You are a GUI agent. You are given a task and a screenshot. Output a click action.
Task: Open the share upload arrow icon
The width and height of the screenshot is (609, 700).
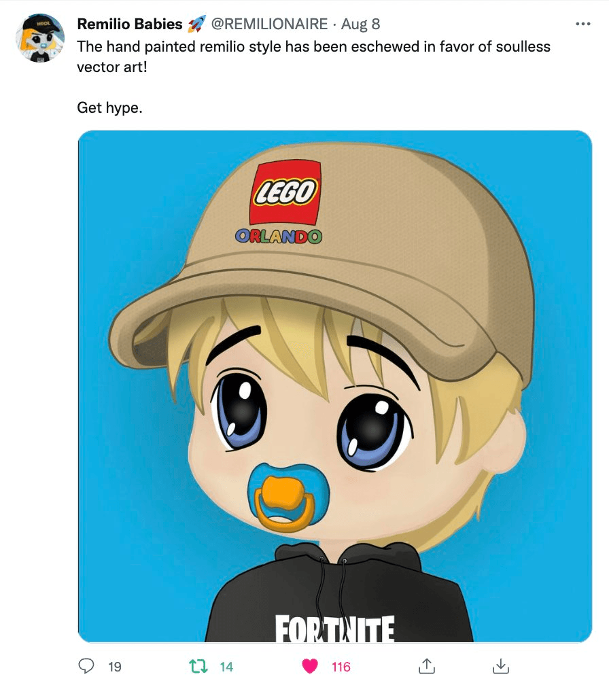pos(427,665)
